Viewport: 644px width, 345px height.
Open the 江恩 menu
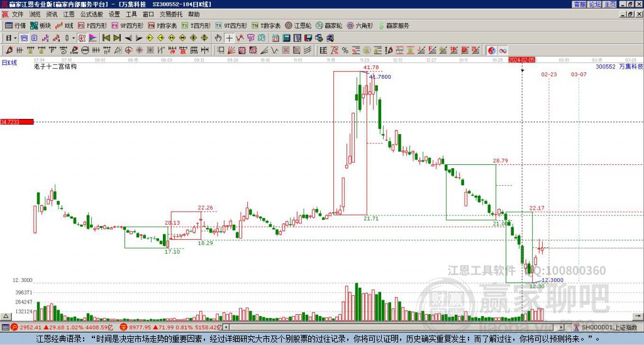(x=69, y=14)
